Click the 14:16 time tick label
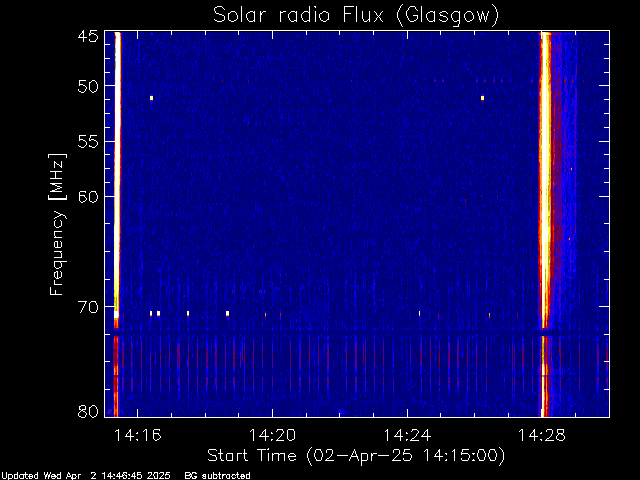The image size is (640, 480). 138,436
